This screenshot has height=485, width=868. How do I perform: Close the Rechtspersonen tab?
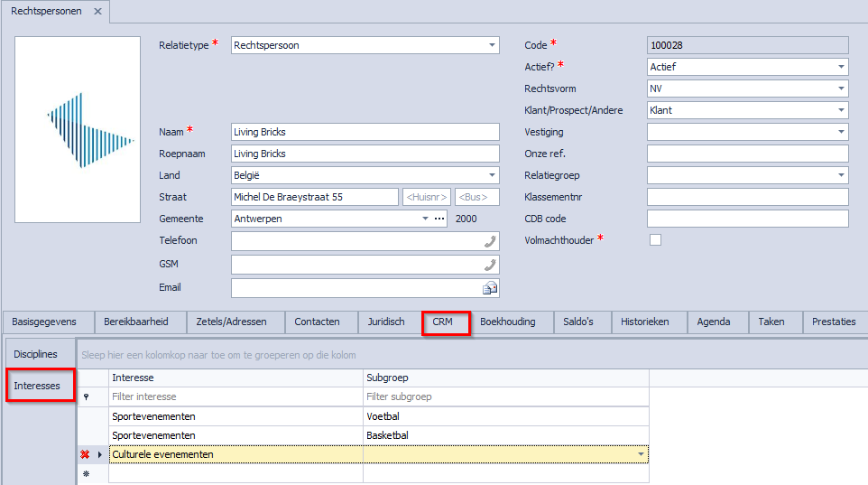point(97,12)
